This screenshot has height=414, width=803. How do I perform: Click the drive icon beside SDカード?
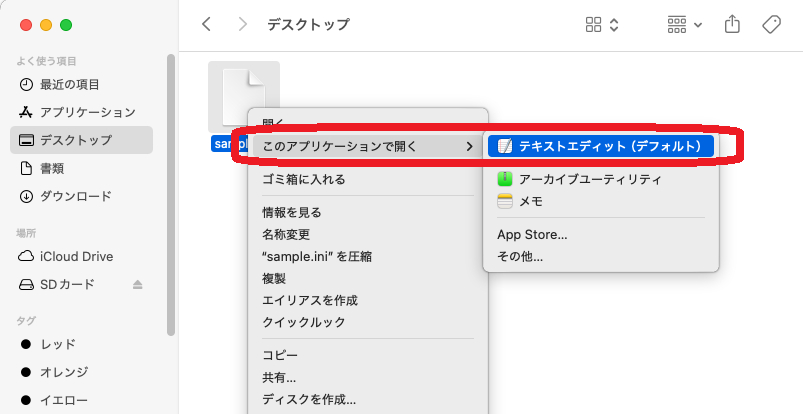tap(26, 284)
